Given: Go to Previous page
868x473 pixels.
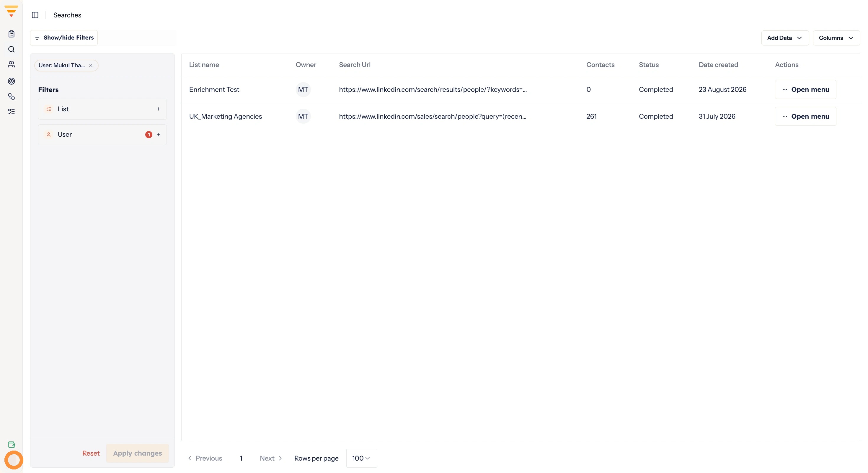Looking at the screenshot, I should [205, 458].
